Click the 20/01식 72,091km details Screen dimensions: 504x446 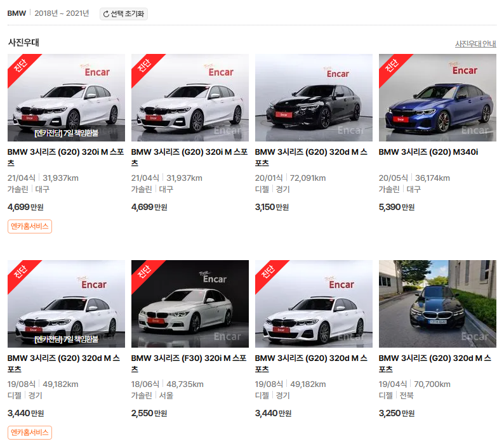tap(290, 178)
